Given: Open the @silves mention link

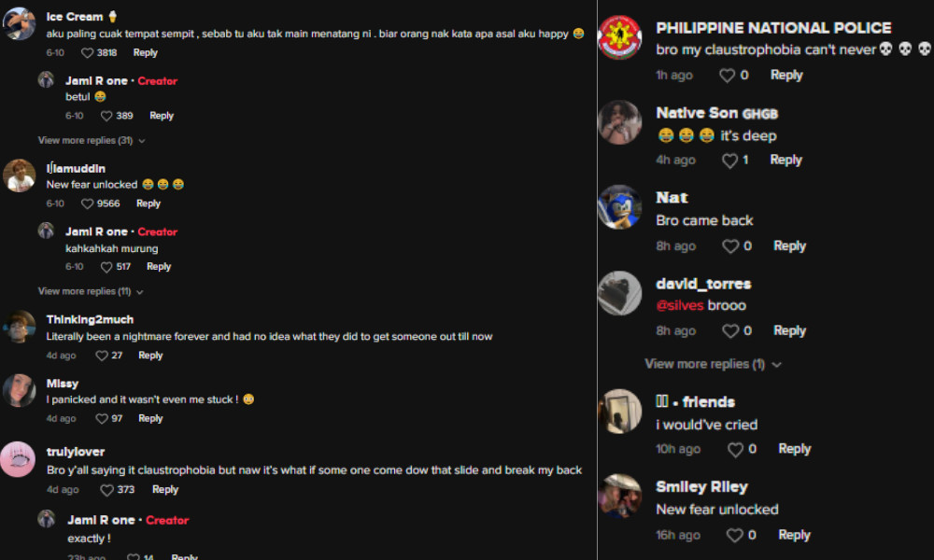Looking at the screenshot, I should click(x=680, y=306).
